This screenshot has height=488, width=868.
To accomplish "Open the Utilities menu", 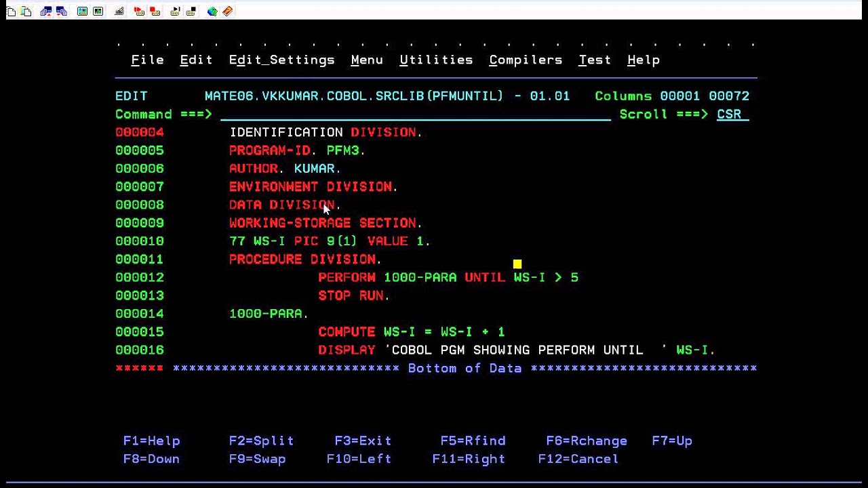I will point(436,60).
